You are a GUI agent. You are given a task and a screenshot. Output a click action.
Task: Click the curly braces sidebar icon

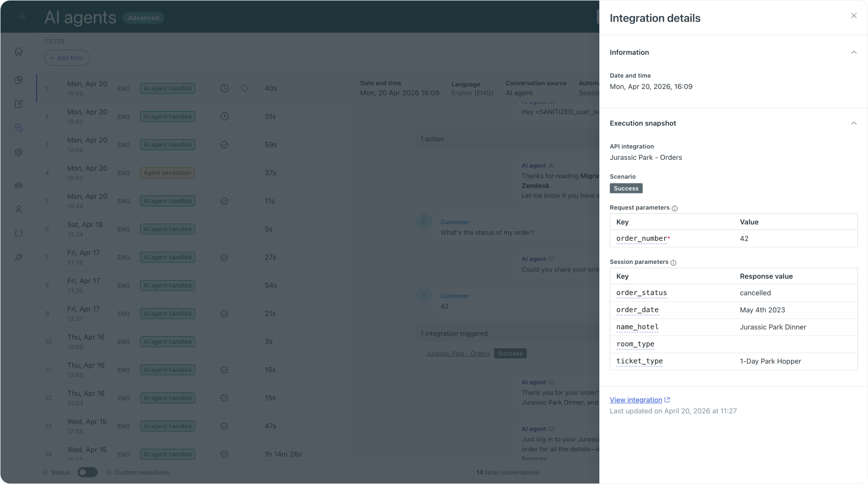[x=19, y=233]
